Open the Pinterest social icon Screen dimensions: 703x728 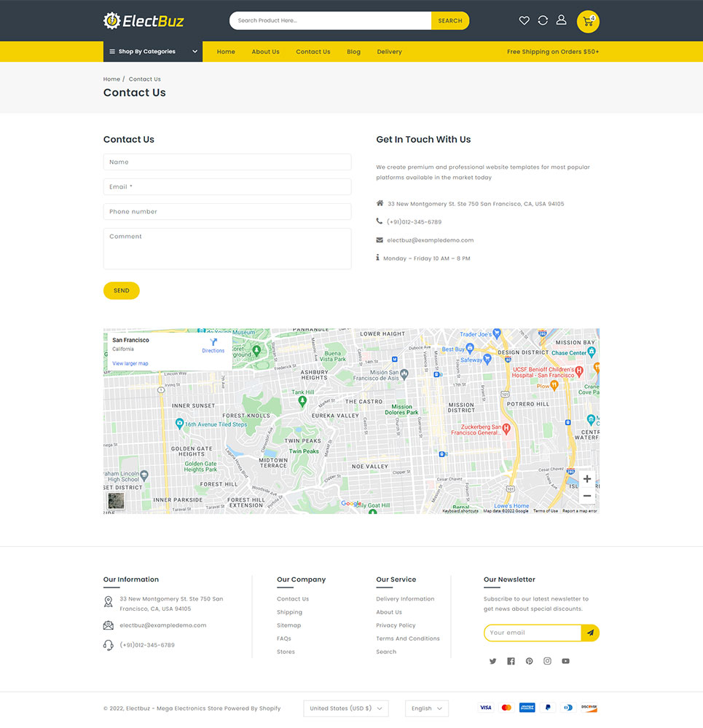[529, 661]
